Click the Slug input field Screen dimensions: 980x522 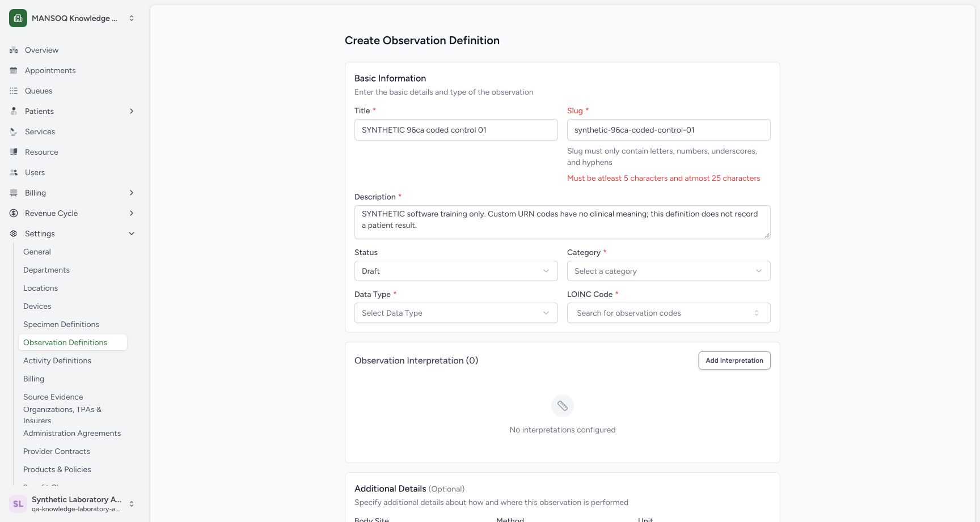pos(669,130)
